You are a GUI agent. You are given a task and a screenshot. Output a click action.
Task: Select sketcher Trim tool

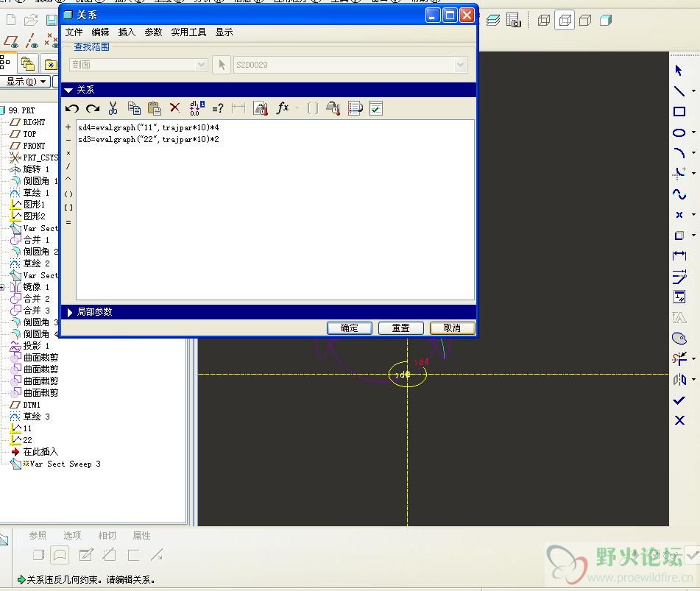[x=679, y=358]
